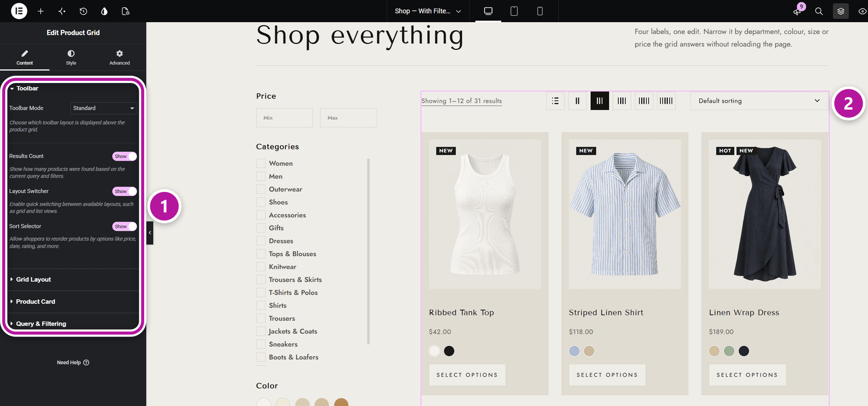Image resolution: width=868 pixels, height=406 pixels.
Task: Open the revision history icon
Action: point(83,11)
